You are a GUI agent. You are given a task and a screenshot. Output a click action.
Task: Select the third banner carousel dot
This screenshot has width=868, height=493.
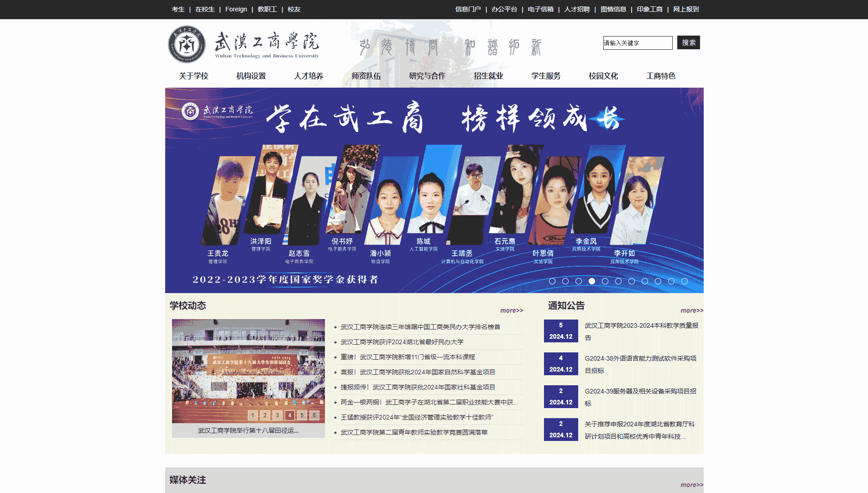(x=579, y=281)
